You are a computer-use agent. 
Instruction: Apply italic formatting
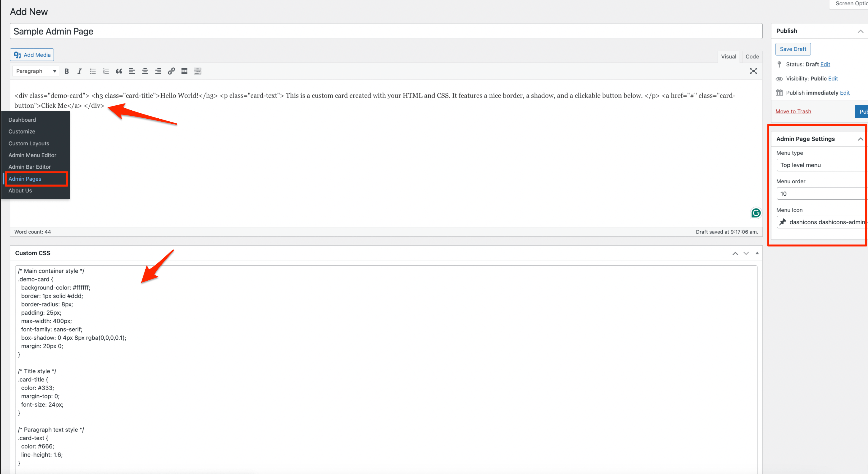point(80,71)
